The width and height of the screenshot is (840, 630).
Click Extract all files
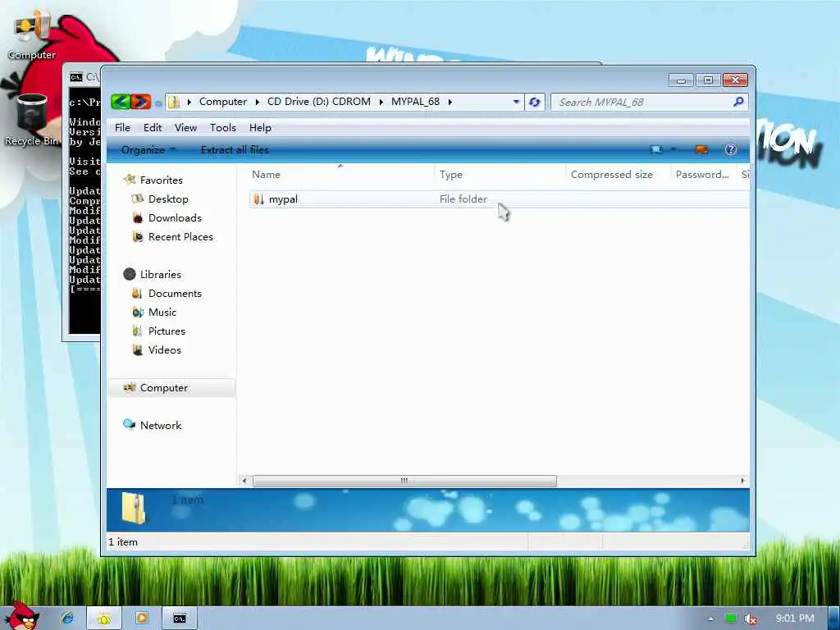tap(235, 150)
